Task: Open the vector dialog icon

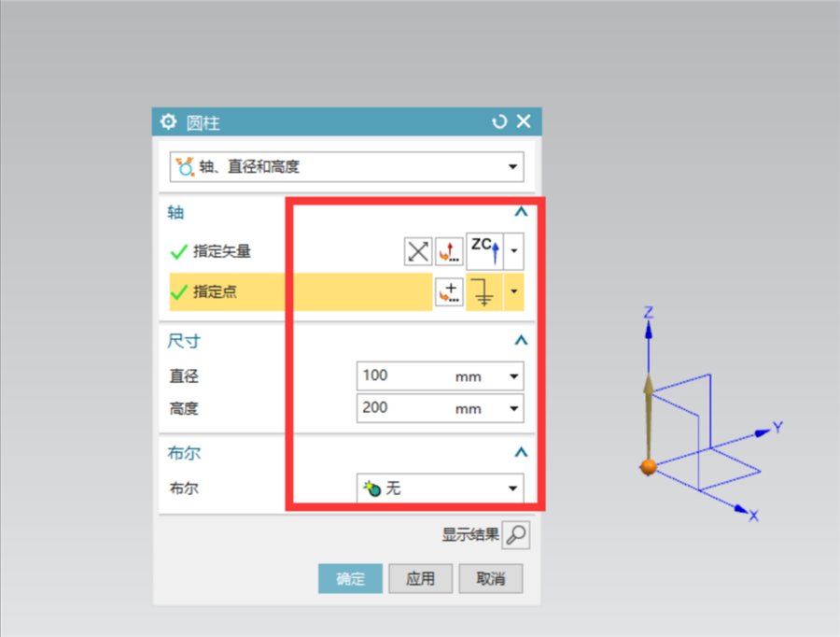Action: click(x=449, y=251)
